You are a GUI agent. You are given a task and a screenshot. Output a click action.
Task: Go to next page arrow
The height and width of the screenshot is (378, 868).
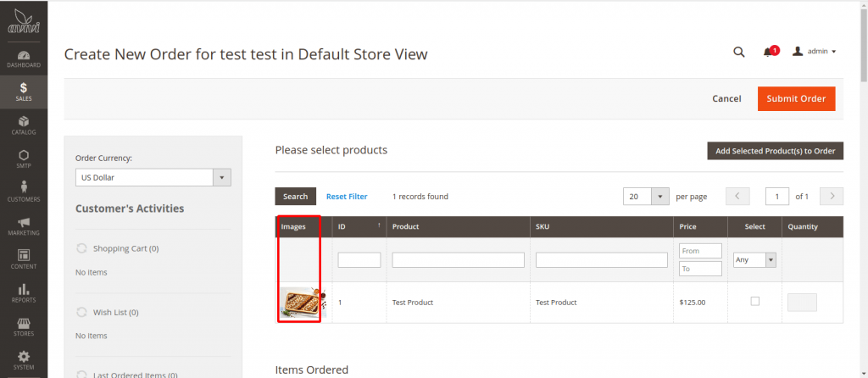pyautogui.click(x=832, y=197)
